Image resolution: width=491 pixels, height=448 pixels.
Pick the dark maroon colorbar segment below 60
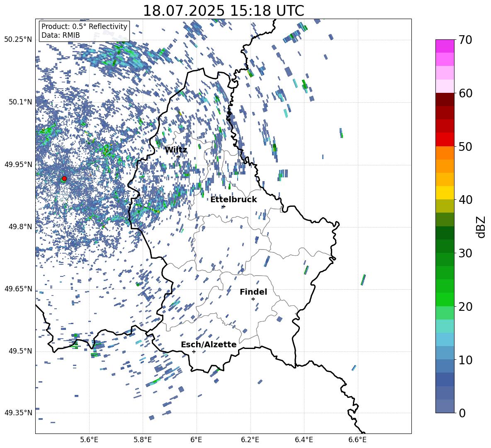(445, 99)
